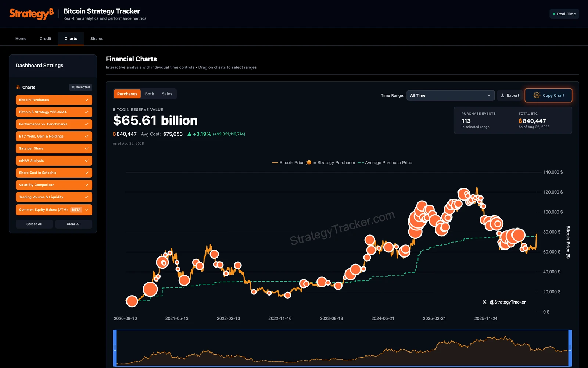Click the As of Aug 22, 2026 text under reserve value
Screen dimensions: 588x368
(x=128, y=144)
